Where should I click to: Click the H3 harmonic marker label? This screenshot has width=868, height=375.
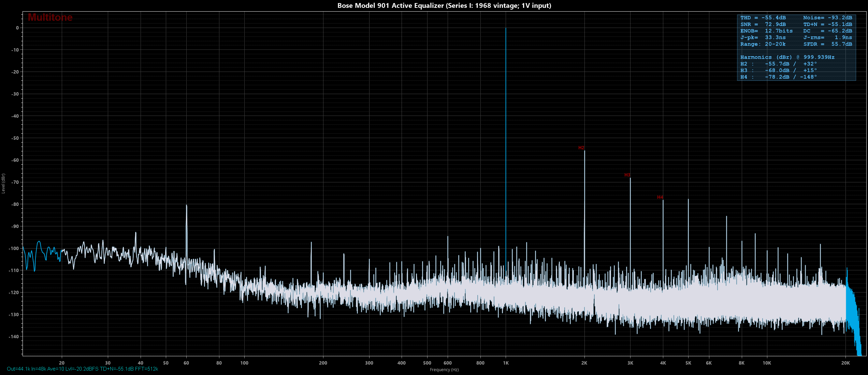pos(627,175)
